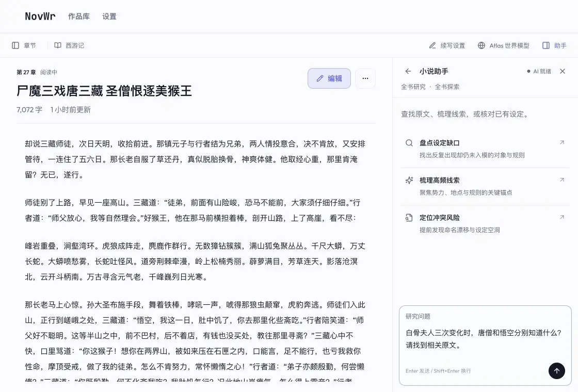Click paragraph starting 峰岩重叠
Image resolution: width=578 pixels, height=392 pixels.
click(x=195, y=261)
